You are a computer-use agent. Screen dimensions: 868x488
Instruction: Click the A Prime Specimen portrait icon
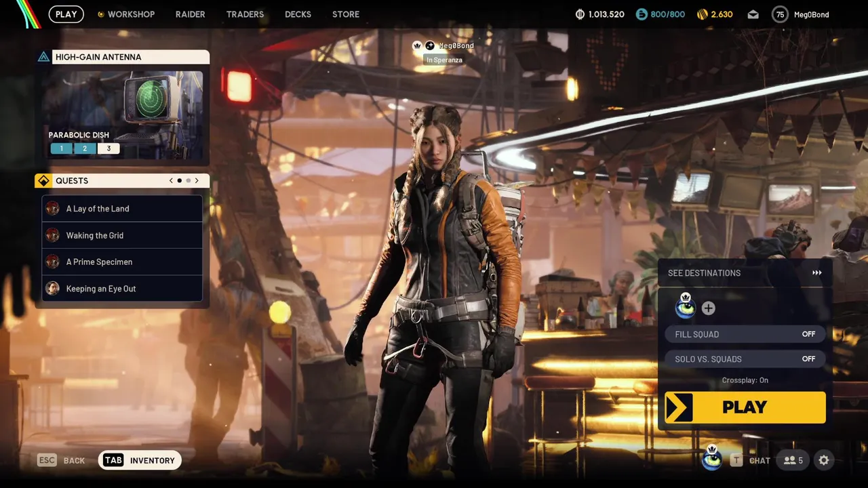pyautogui.click(x=52, y=262)
